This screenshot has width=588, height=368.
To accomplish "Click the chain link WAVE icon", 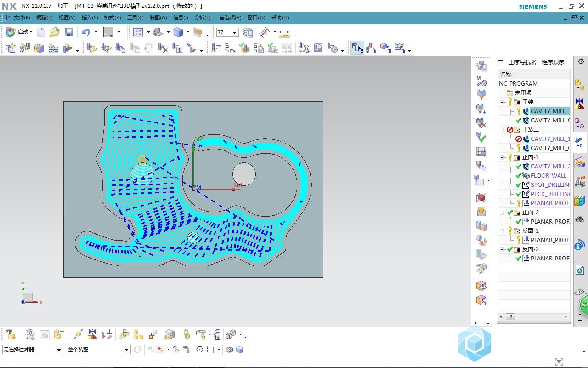I will point(187,334).
